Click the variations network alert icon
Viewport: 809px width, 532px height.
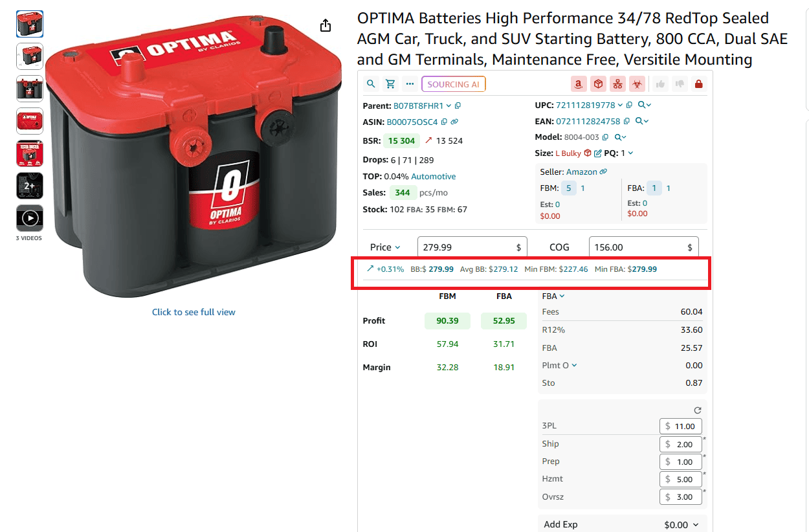click(617, 83)
